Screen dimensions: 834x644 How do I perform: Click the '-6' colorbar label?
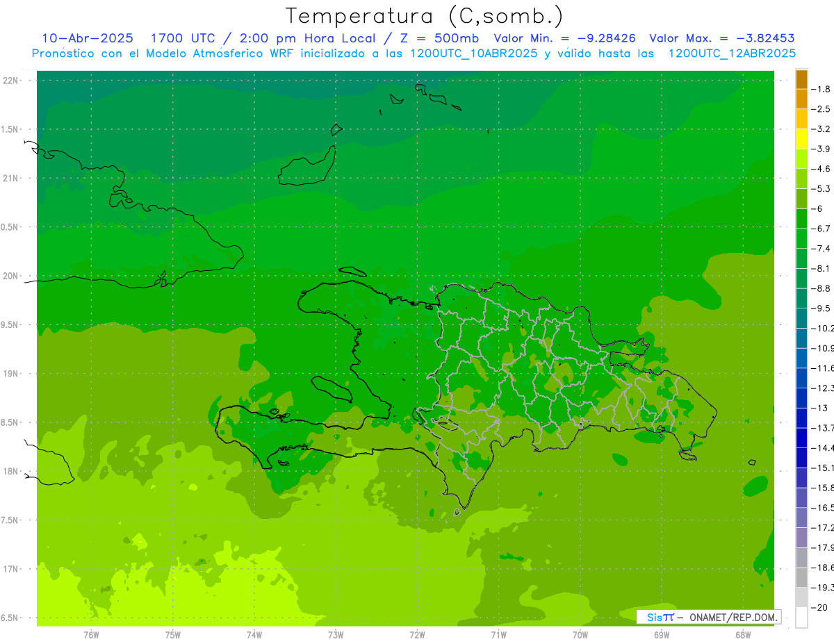(818, 208)
